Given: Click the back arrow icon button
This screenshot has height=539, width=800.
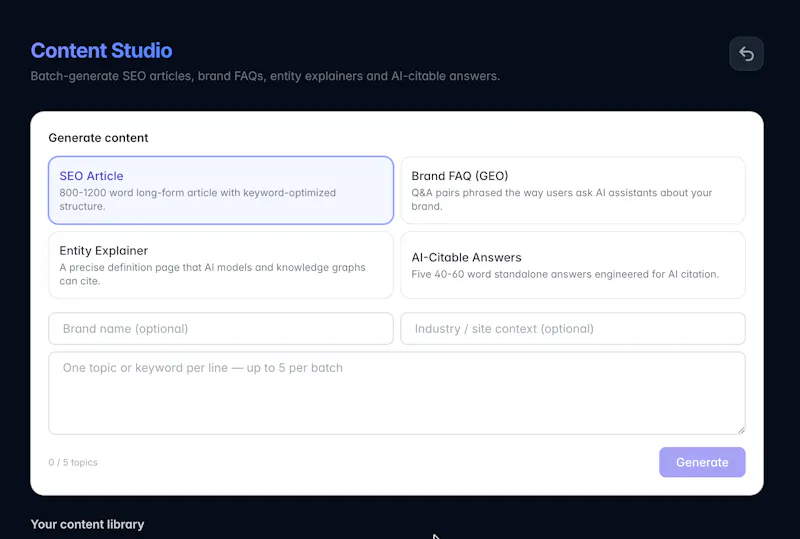Looking at the screenshot, I should [746, 54].
